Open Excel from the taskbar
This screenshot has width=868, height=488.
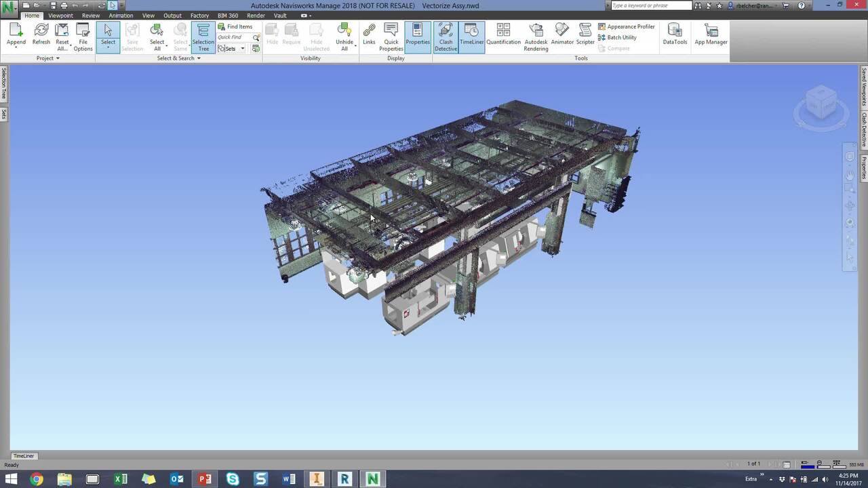coord(121,479)
